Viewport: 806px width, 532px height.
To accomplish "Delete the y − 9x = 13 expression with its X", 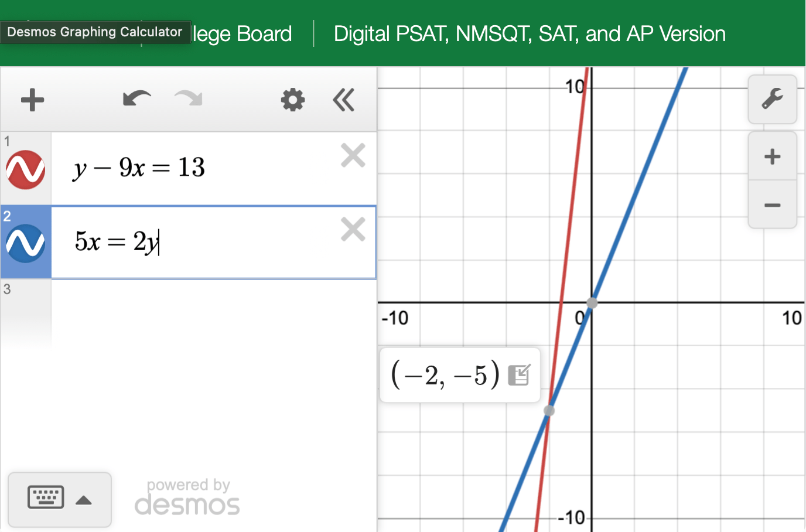I will click(x=353, y=155).
